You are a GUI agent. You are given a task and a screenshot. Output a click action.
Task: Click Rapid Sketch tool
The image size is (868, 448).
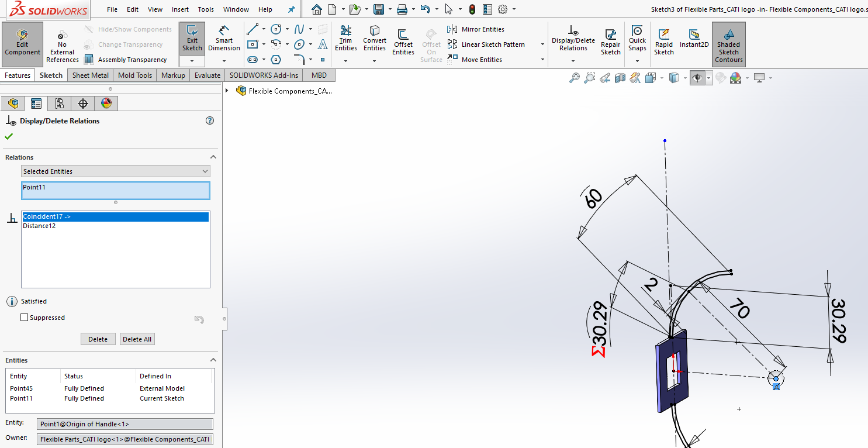tap(664, 42)
